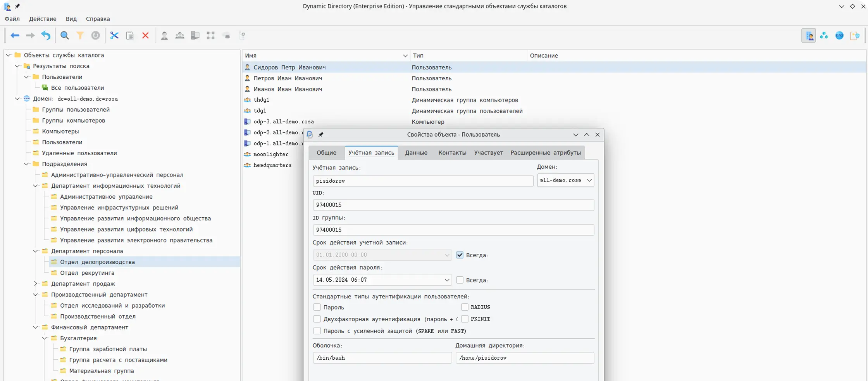Open the clipboard-with-shield policy icon
This screenshot has width=868, height=381.
click(855, 36)
